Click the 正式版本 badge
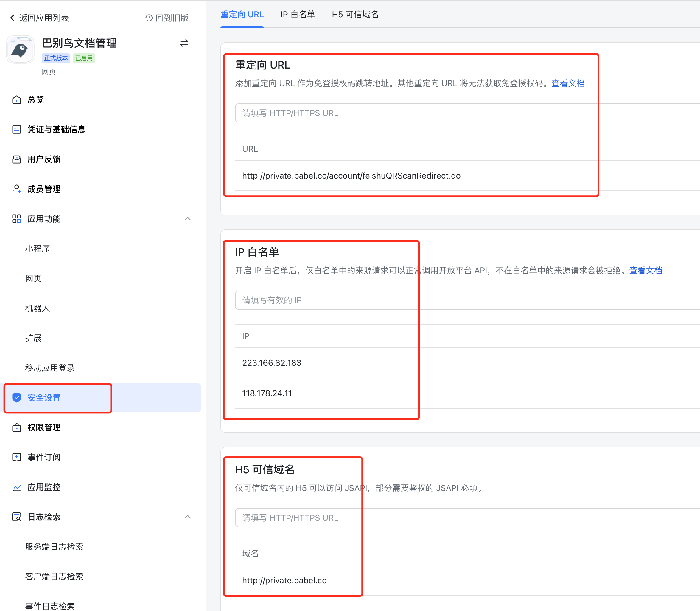 (56, 58)
